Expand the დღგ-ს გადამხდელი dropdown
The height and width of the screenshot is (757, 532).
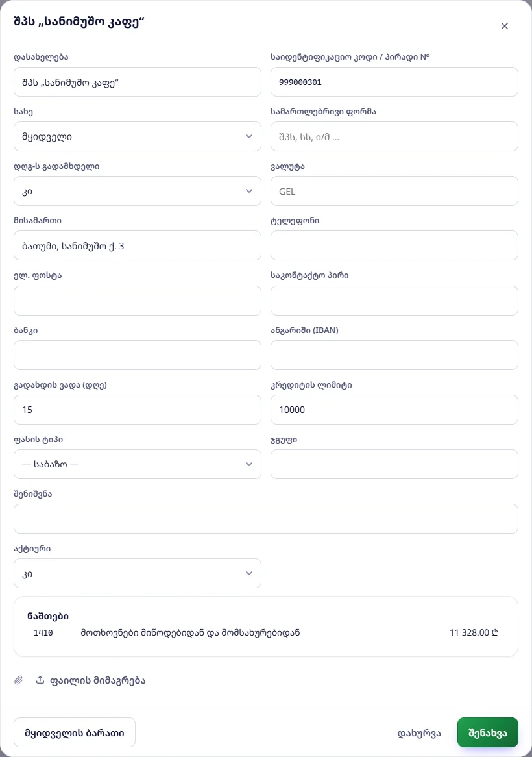tap(138, 191)
